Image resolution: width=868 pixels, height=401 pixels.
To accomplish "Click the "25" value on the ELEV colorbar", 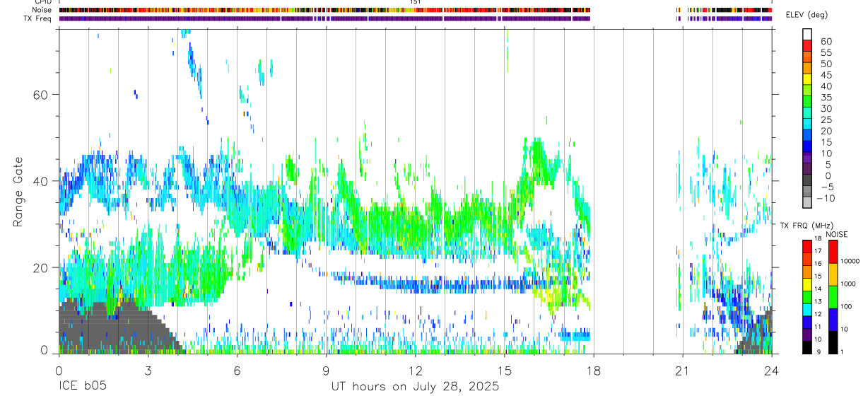I will pos(826,120).
